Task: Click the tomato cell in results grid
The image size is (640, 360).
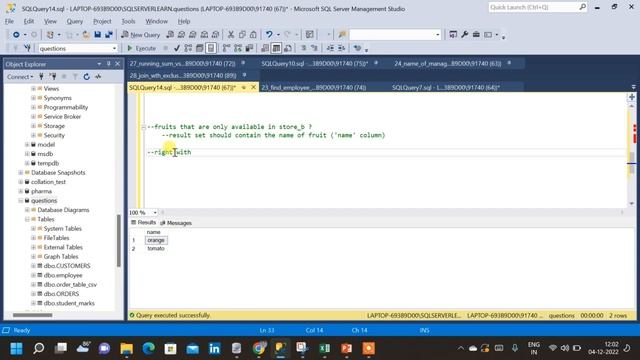Action: click(156, 249)
